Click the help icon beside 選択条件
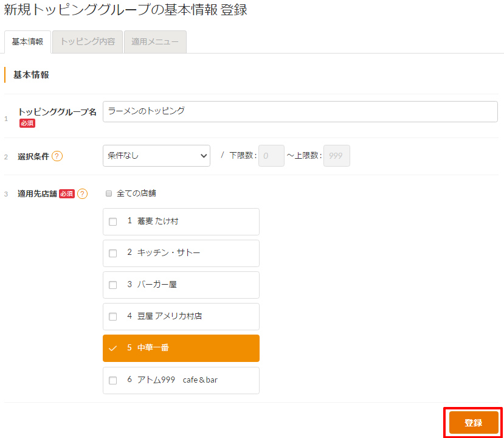Image resolution: width=504 pixels, height=438 pixels. click(57, 156)
